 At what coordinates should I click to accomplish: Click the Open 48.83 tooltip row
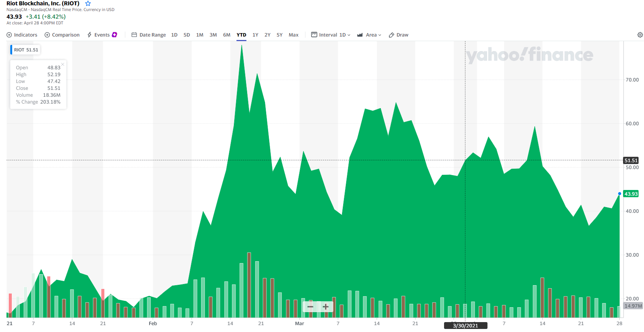38,68
